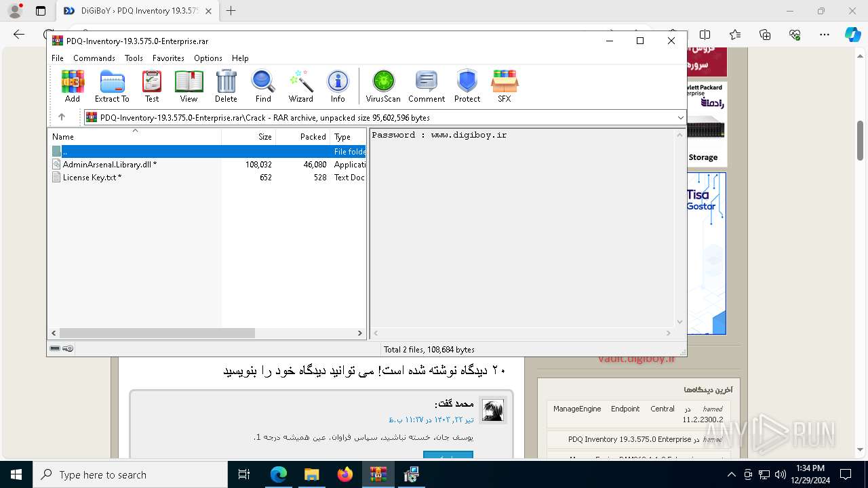Viewport: 868px width, 488px height.
Task: Open the Tools menu
Action: (134, 58)
